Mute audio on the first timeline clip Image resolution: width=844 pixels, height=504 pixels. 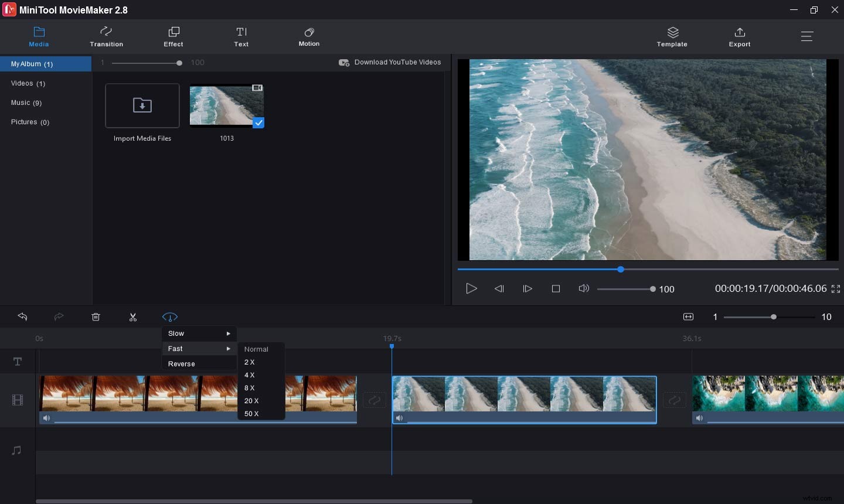tap(46, 418)
